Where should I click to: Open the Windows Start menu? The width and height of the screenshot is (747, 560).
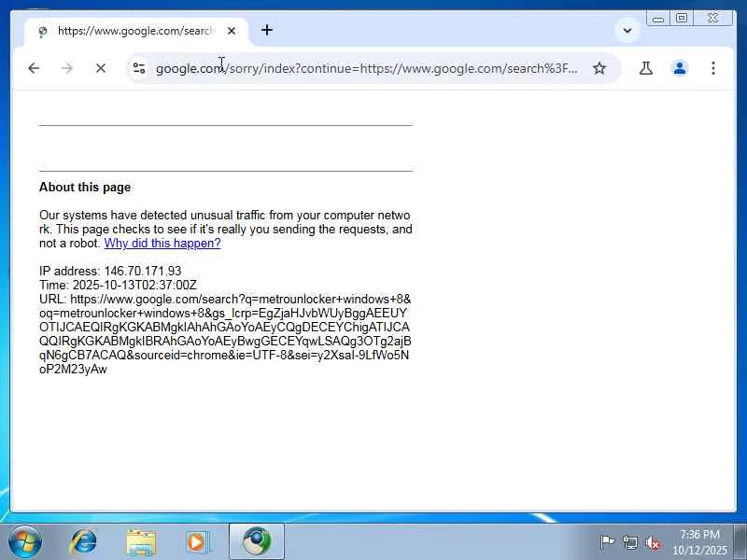click(24, 542)
